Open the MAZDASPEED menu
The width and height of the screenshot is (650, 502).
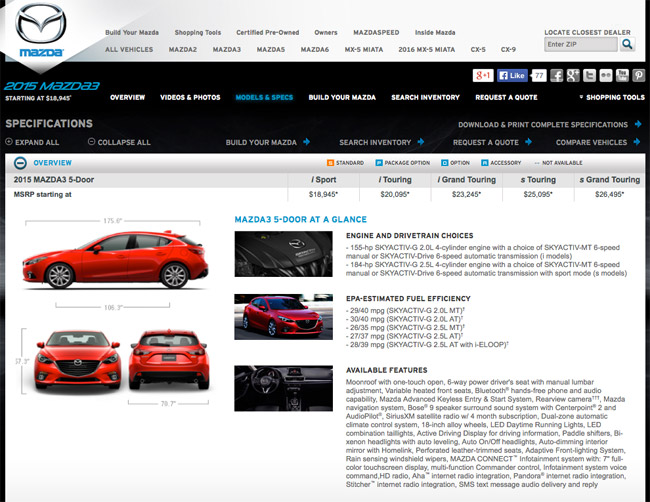(x=376, y=32)
